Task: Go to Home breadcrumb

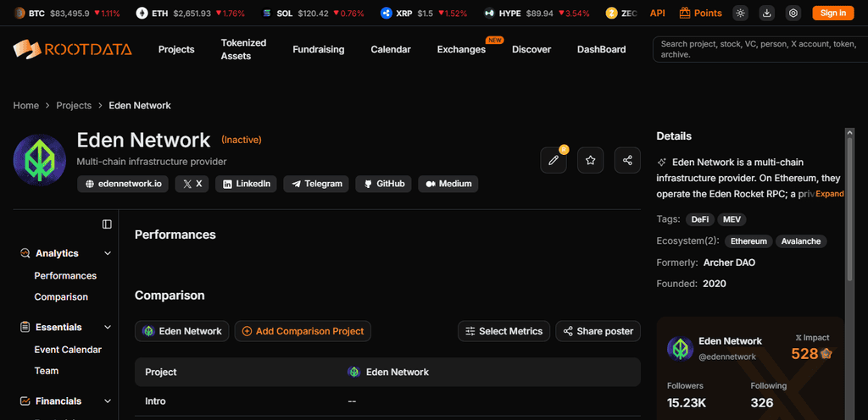Action: click(26, 105)
